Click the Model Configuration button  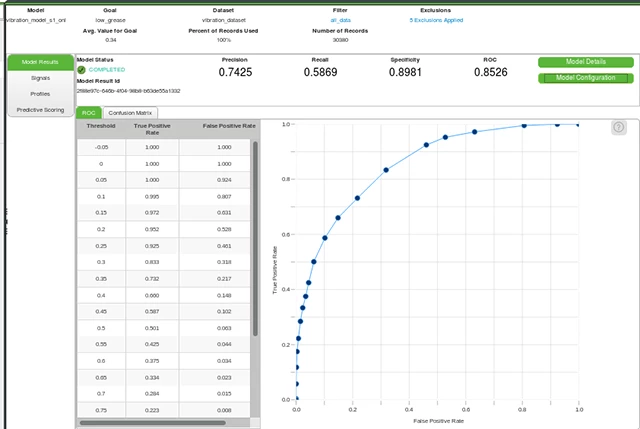[586, 78]
